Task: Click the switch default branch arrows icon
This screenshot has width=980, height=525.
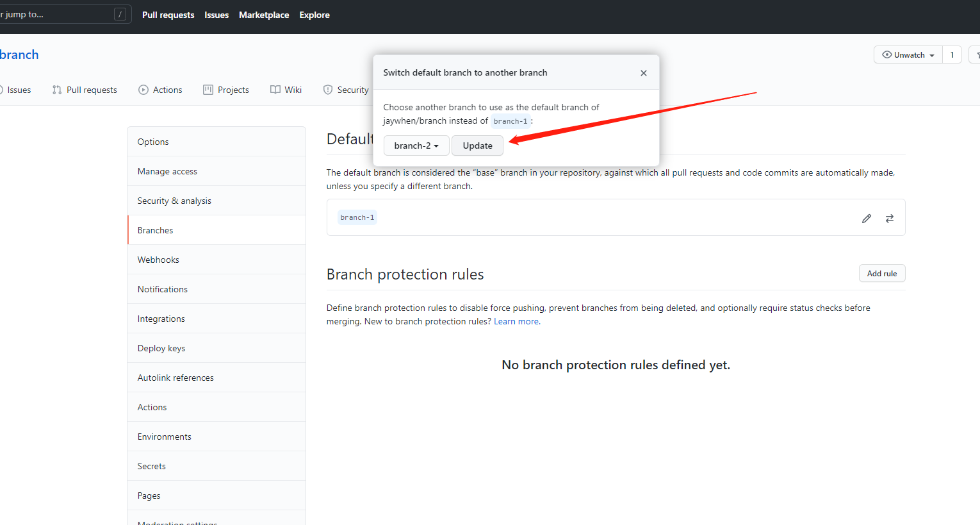Action: click(x=890, y=219)
